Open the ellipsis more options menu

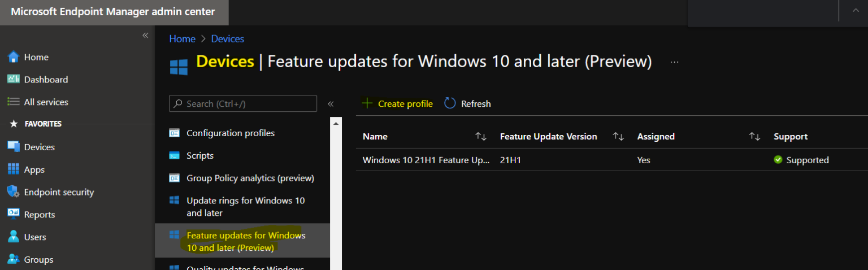coord(674,62)
